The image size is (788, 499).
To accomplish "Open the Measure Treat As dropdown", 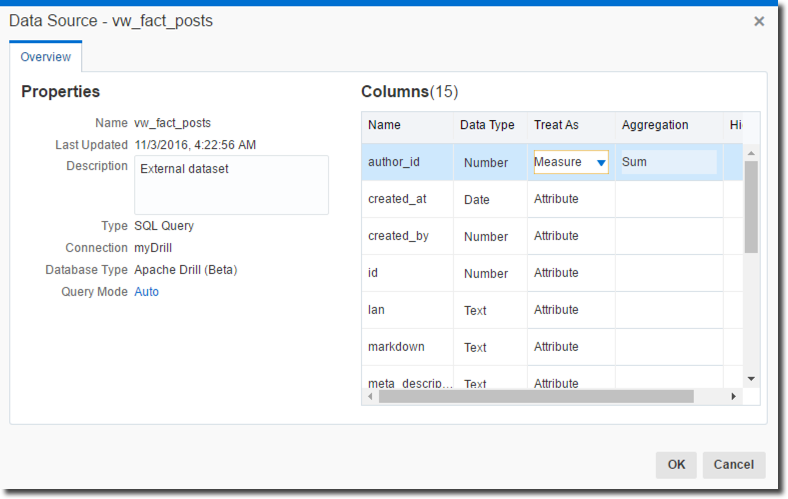I will [x=601, y=162].
